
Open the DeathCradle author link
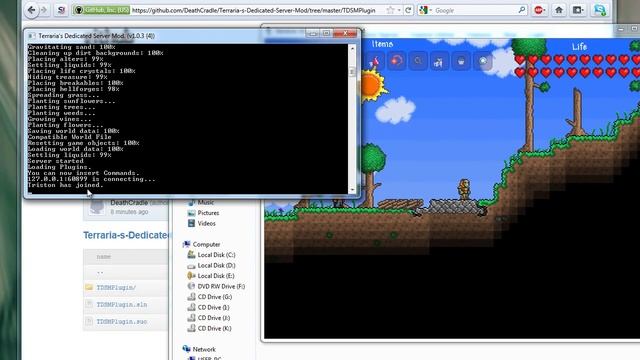129,203
